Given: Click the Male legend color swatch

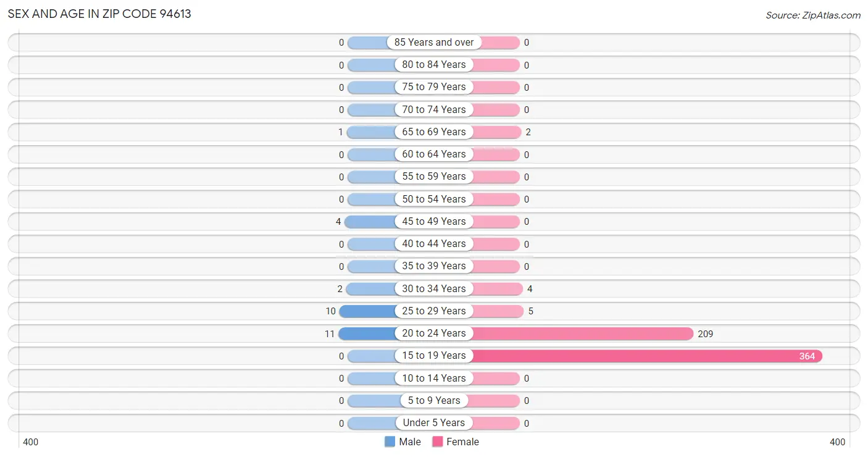Looking at the screenshot, I should pyautogui.click(x=390, y=442).
